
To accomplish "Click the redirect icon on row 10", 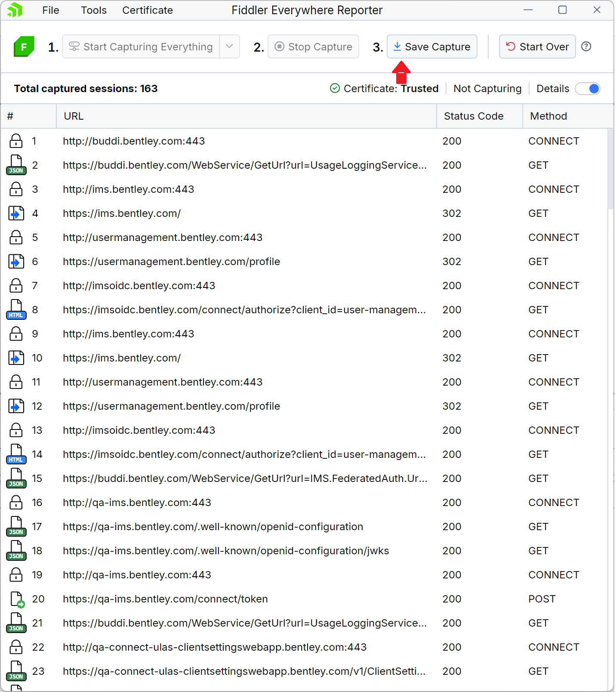I will pyautogui.click(x=16, y=358).
